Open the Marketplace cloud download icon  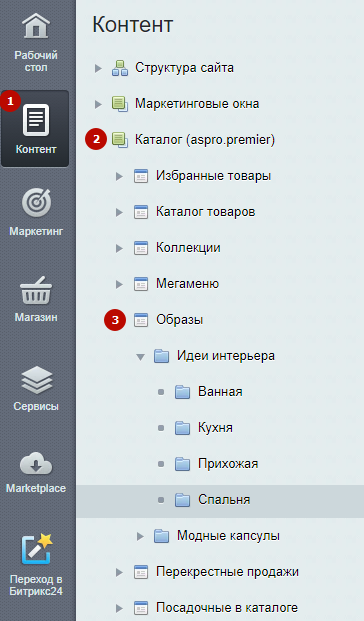tap(36, 463)
